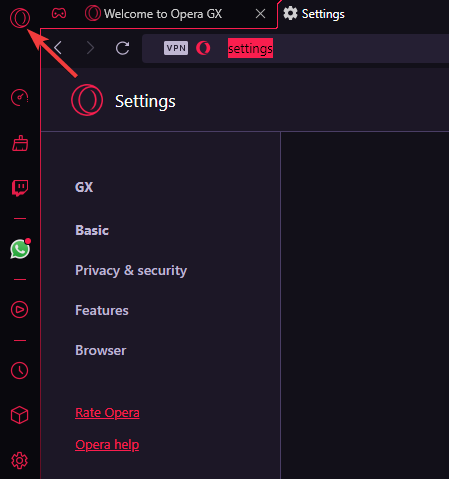Toggle the VPN badge in address bar

pos(176,48)
